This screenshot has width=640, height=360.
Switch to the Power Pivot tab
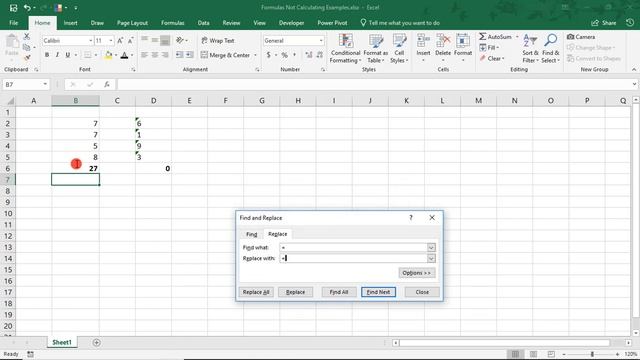point(332,23)
